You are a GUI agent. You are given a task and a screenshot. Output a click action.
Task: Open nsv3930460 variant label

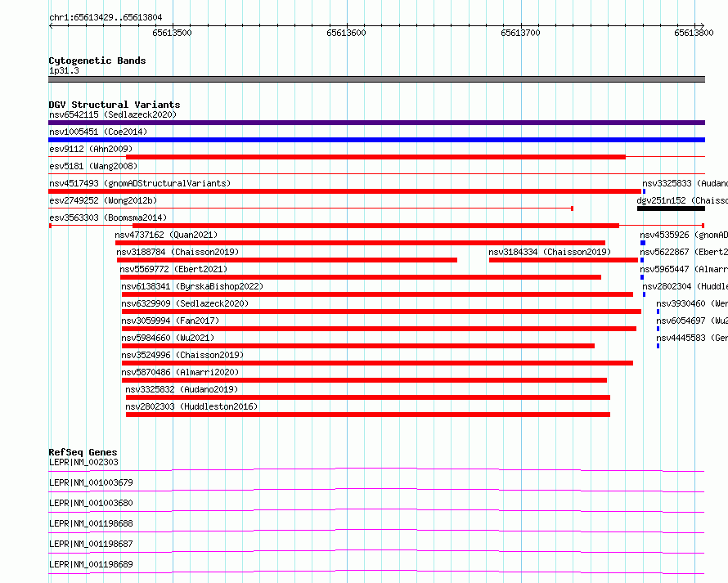click(x=692, y=303)
